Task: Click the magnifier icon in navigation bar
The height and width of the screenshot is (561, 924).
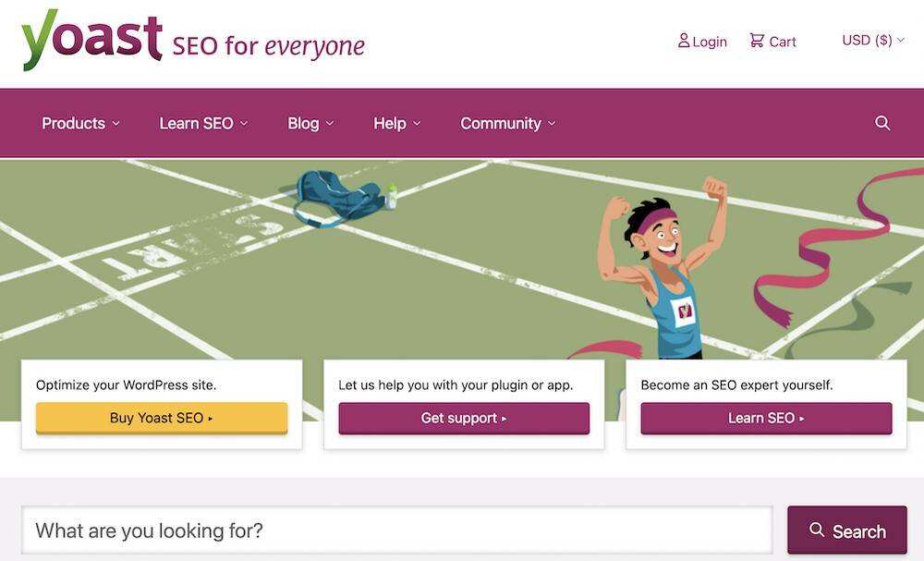Action: [x=882, y=123]
